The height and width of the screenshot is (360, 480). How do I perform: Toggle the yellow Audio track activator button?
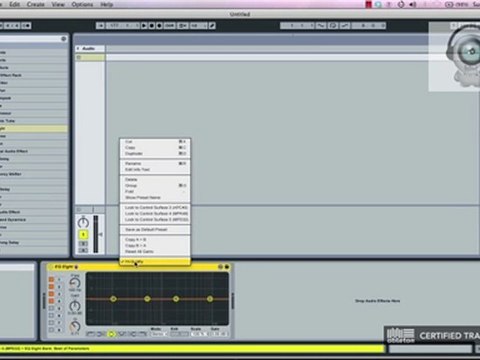[x=83, y=235]
